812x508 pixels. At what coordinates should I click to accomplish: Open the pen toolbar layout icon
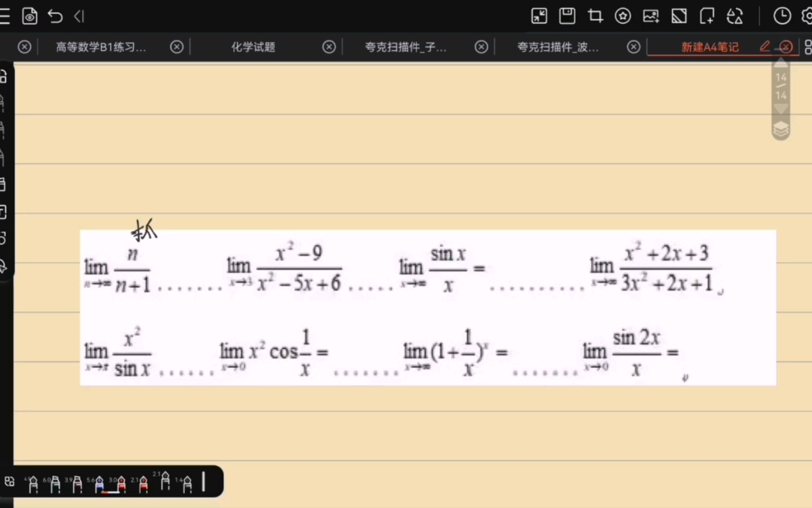tap(9, 481)
